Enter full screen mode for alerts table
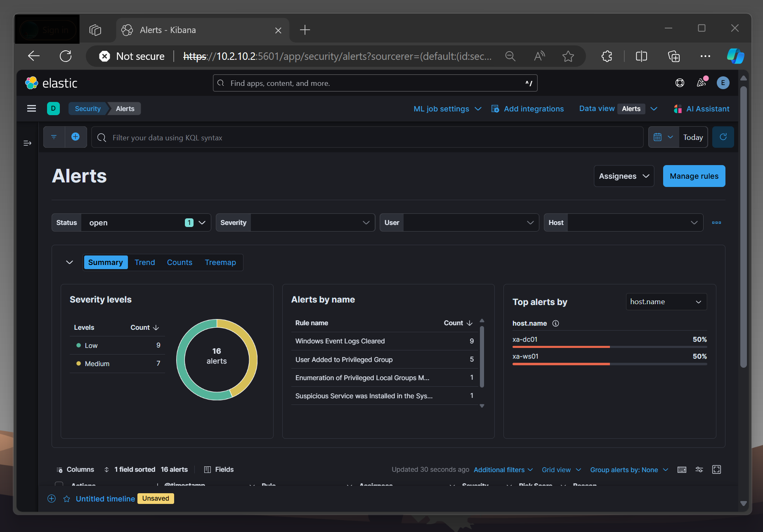The height and width of the screenshot is (532, 763). pyautogui.click(x=716, y=470)
